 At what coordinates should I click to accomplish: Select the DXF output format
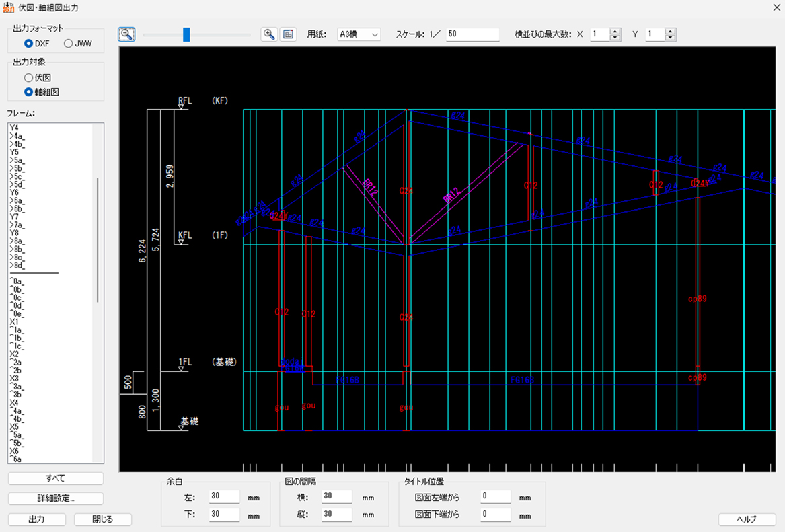coord(29,44)
